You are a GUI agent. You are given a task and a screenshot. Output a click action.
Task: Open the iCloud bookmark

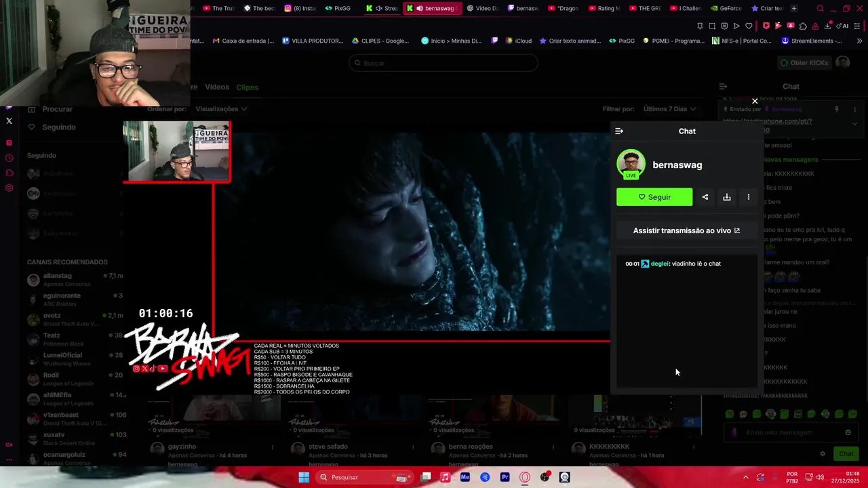(x=518, y=41)
